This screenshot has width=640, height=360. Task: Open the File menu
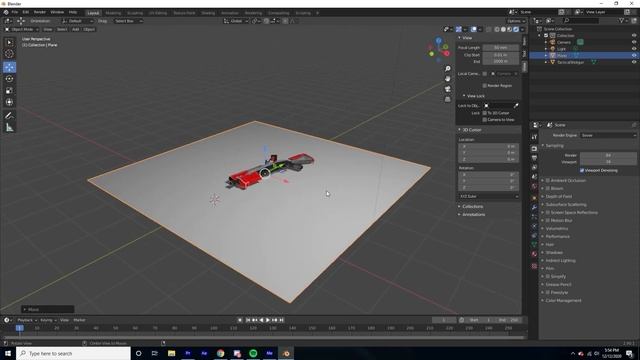[x=15, y=12]
